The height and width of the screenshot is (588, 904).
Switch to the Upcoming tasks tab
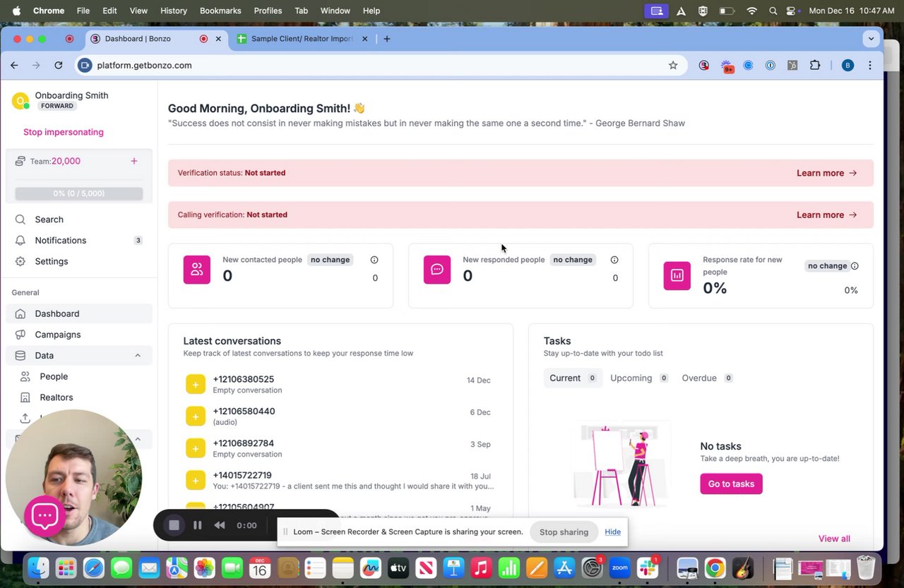coord(638,378)
